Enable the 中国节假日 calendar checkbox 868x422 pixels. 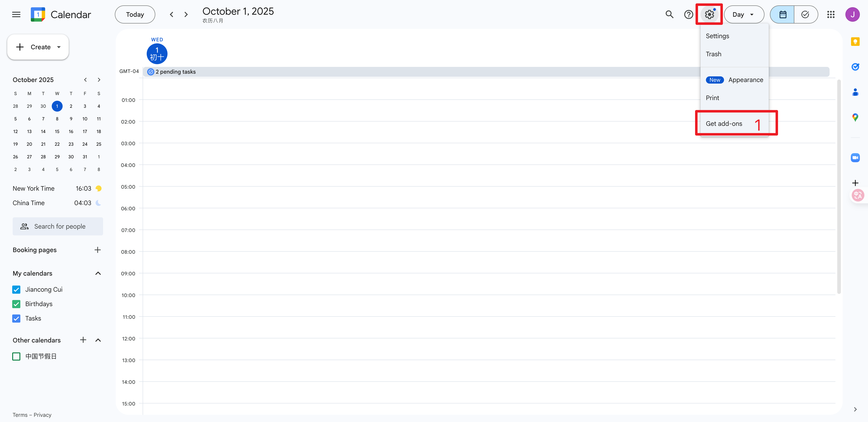[16, 356]
